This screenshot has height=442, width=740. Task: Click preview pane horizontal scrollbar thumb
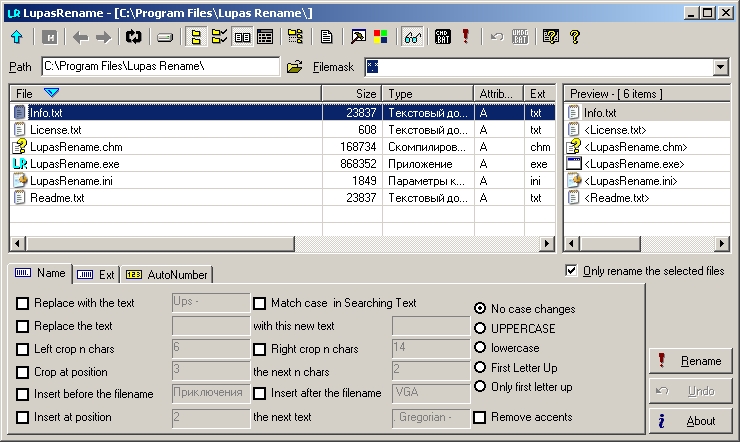[x=611, y=243]
